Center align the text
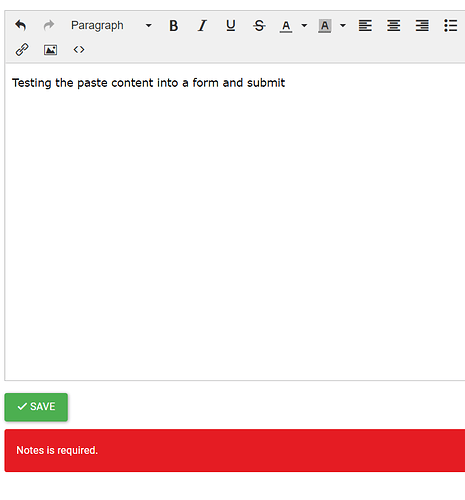 pyautogui.click(x=394, y=26)
